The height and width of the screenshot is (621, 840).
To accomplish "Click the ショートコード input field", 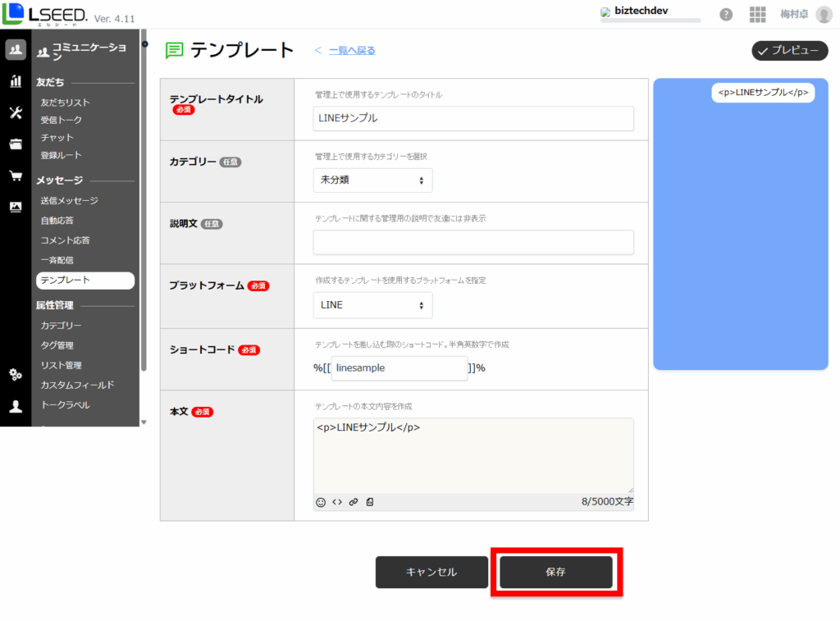I will click(x=399, y=368).
